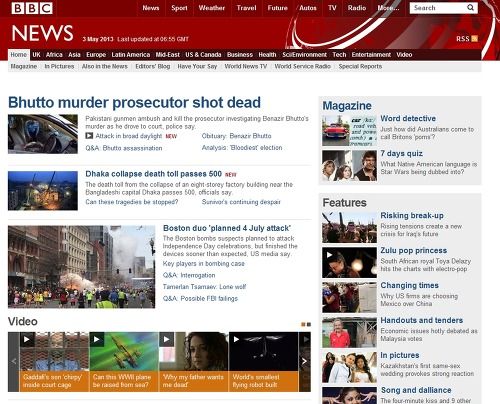Select the Home news tab
Image resolution: width=500 pixels, height=404 pixels.
pos(19,55)
